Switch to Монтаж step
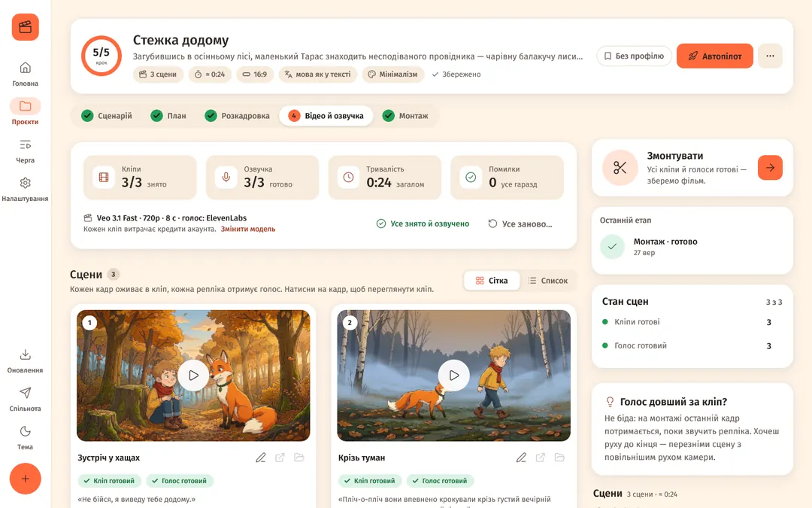This screenshot has height=508, width=812. 405,116
